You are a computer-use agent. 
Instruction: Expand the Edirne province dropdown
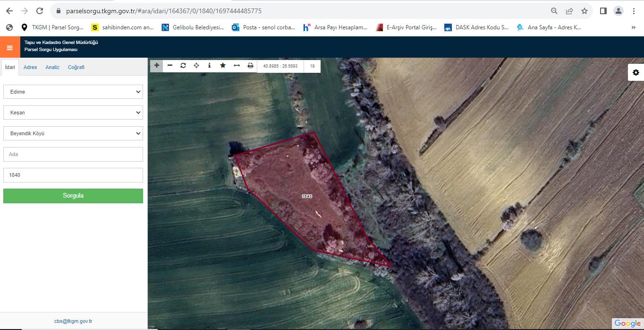tap(73, 92)
